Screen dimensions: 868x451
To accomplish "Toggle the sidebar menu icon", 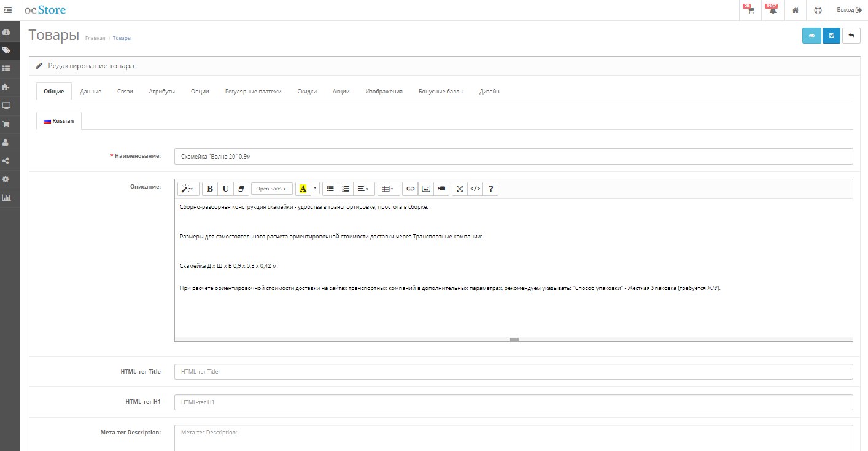I will (7, 10).
